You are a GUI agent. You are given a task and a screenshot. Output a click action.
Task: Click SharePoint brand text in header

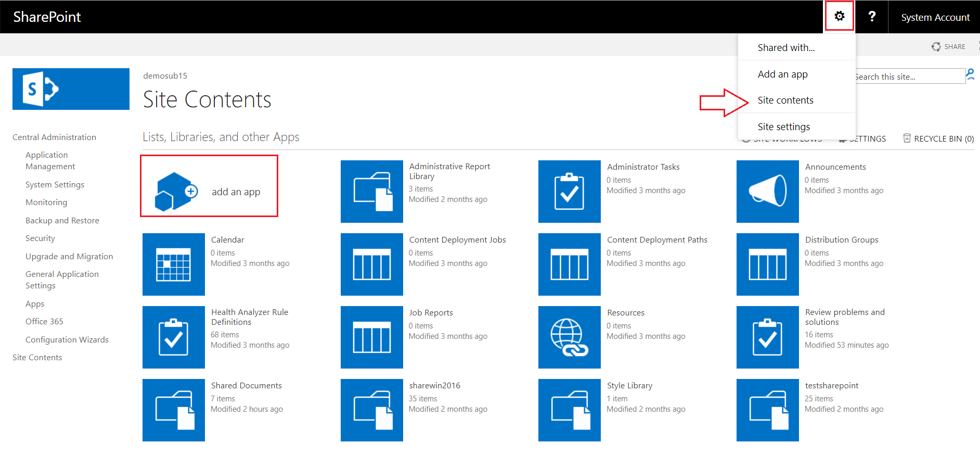pyautogui.click(x=47, y=17)
